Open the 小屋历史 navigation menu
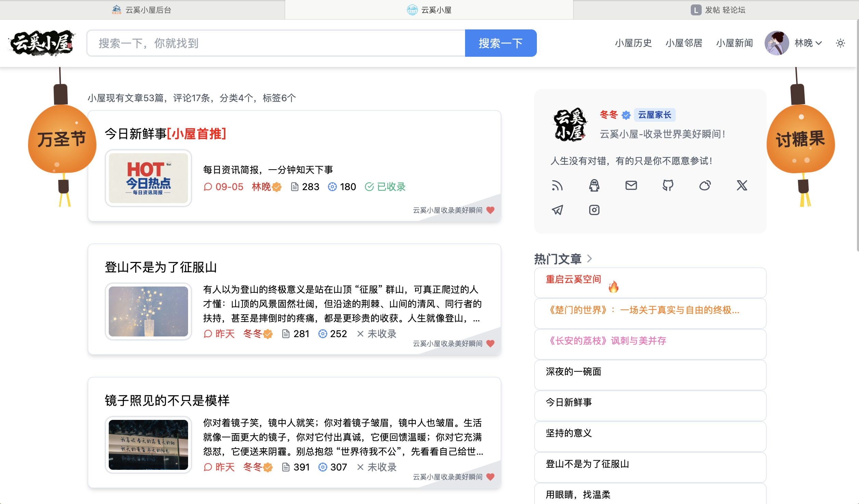Screen dimensions: 859x504 633,43
